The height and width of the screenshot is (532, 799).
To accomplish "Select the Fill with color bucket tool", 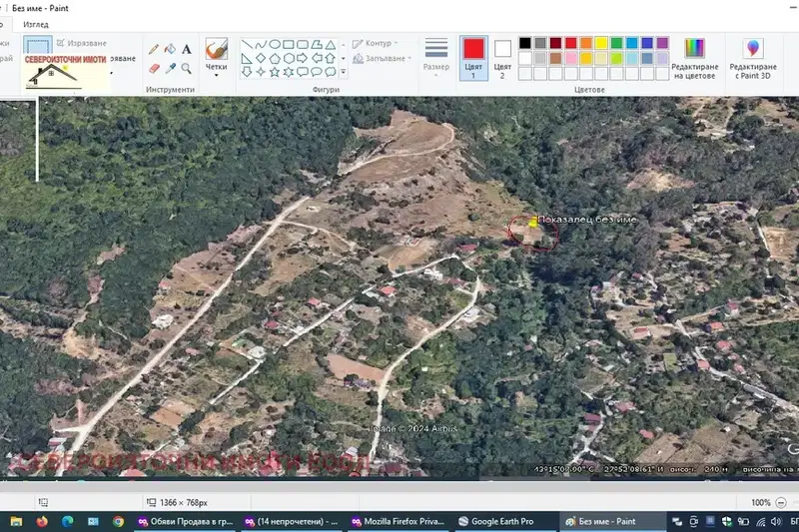I will click(170, 49).
